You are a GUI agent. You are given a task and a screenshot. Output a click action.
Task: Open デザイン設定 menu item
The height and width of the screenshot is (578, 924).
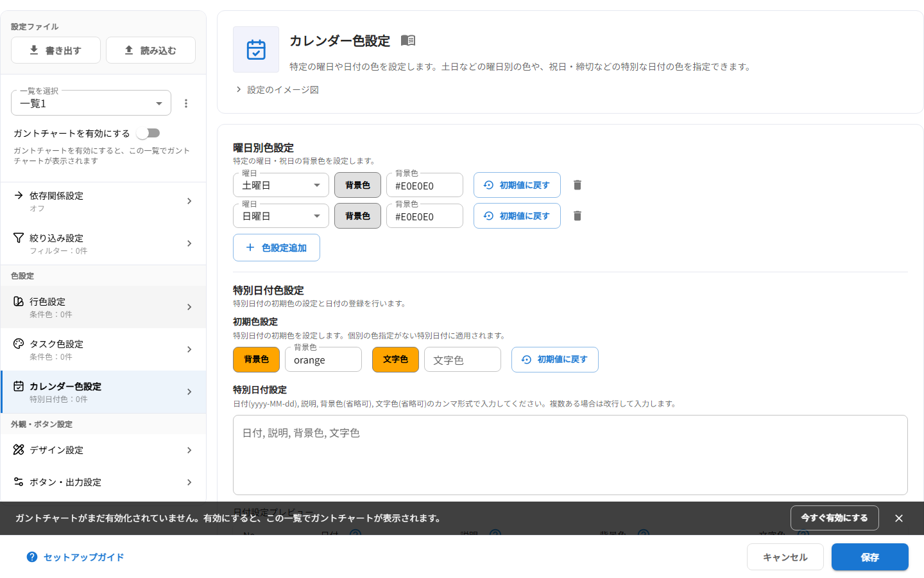tap(103, 450)
